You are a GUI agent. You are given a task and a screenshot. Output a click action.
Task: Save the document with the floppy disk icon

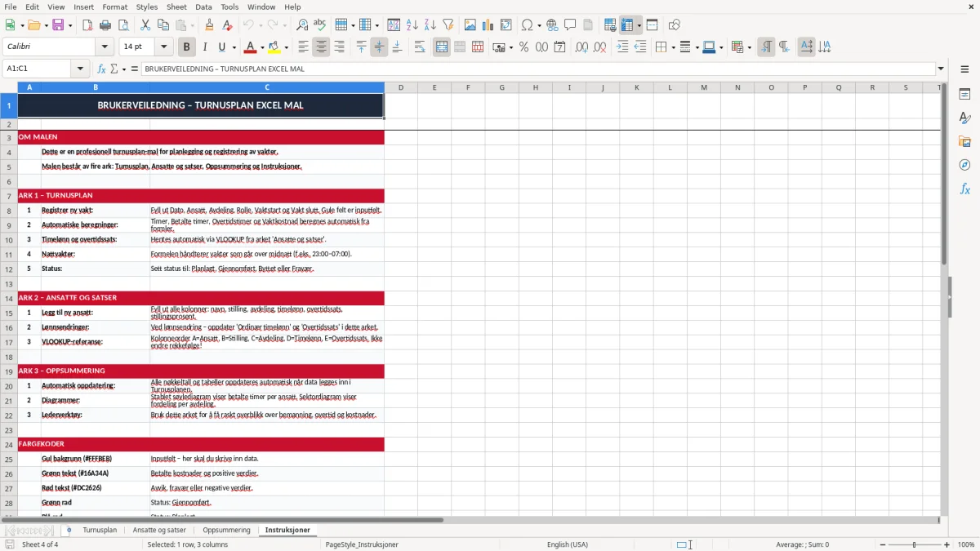click(x=58, y=25)
